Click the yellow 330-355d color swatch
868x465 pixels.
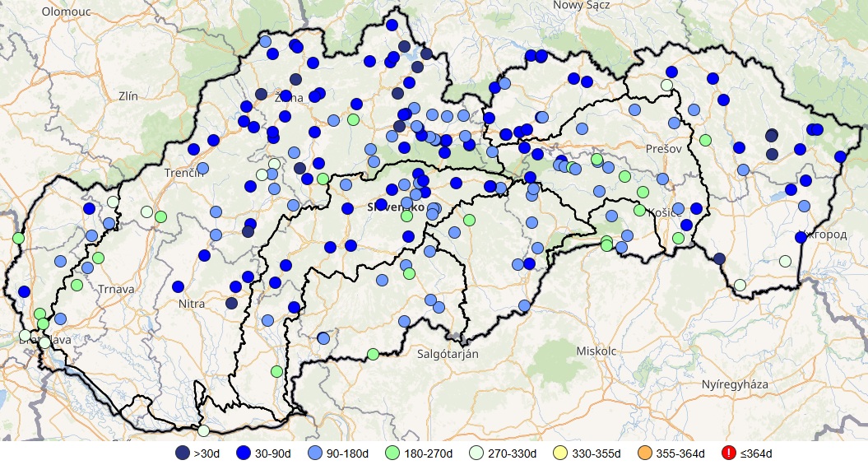(557, 453)
